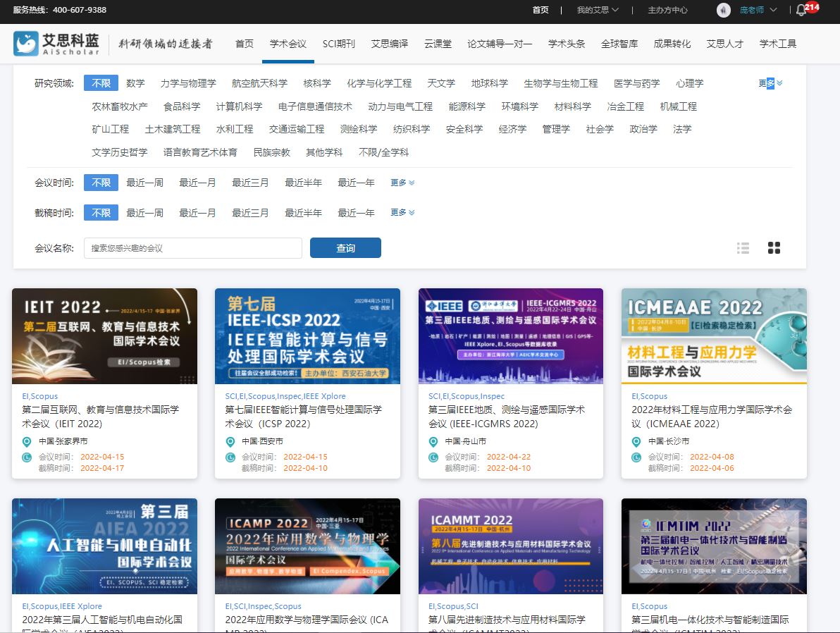Screen dimensions: 840x633
Task: Open 论文辅导一对一 navigation item
Action: (x=500, y=44)
